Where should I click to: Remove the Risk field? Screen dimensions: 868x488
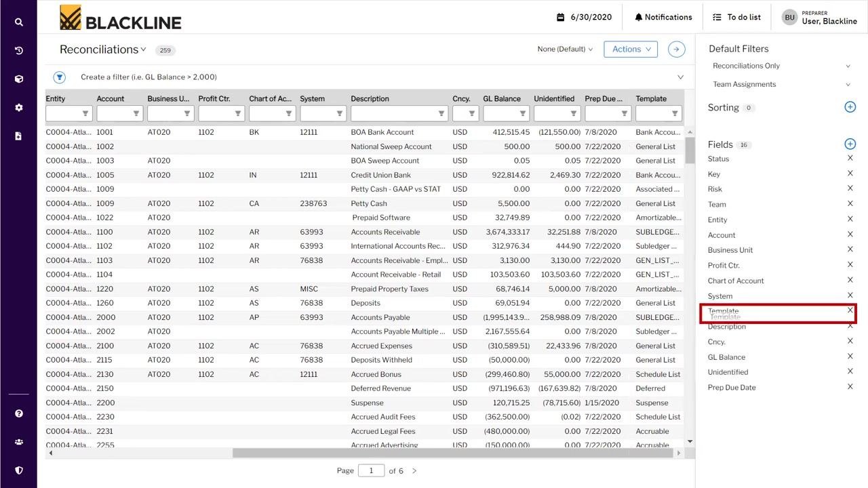850,188
